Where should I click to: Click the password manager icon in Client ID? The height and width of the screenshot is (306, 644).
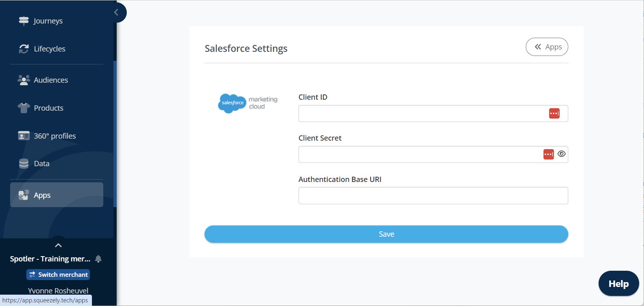[554, 113]
